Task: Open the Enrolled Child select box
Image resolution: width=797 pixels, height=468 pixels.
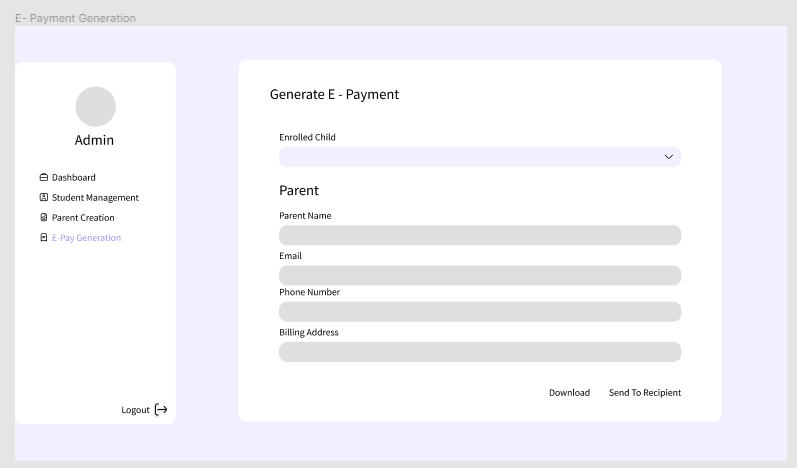Action: (480, 157)
